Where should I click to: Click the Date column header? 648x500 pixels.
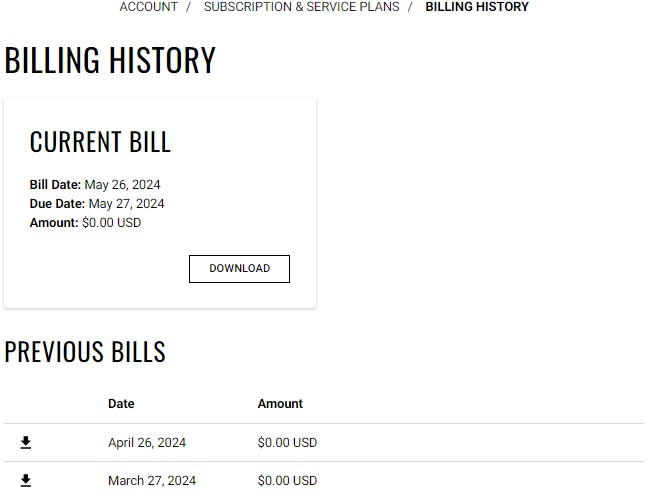121,404
